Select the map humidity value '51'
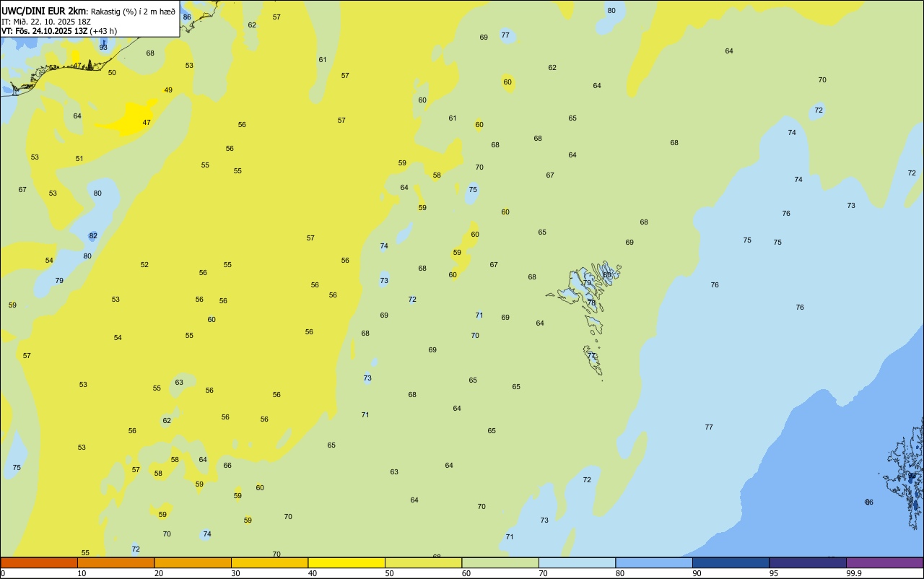 click(x=79, y=159)
